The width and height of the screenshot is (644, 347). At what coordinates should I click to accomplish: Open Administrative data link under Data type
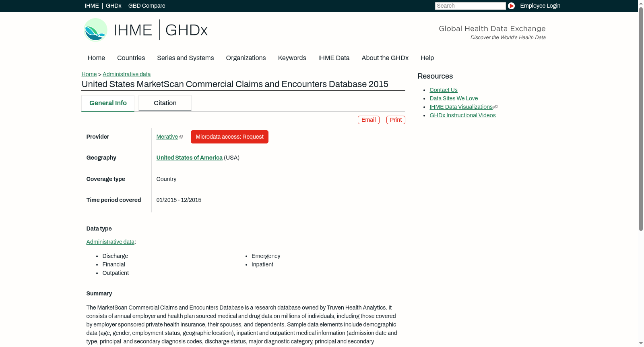[110, 242]
